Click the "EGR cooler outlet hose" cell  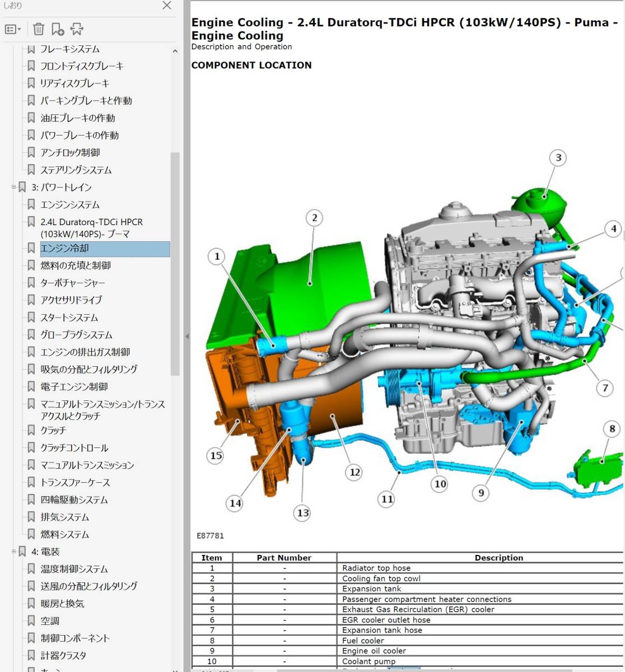(480, 620)
